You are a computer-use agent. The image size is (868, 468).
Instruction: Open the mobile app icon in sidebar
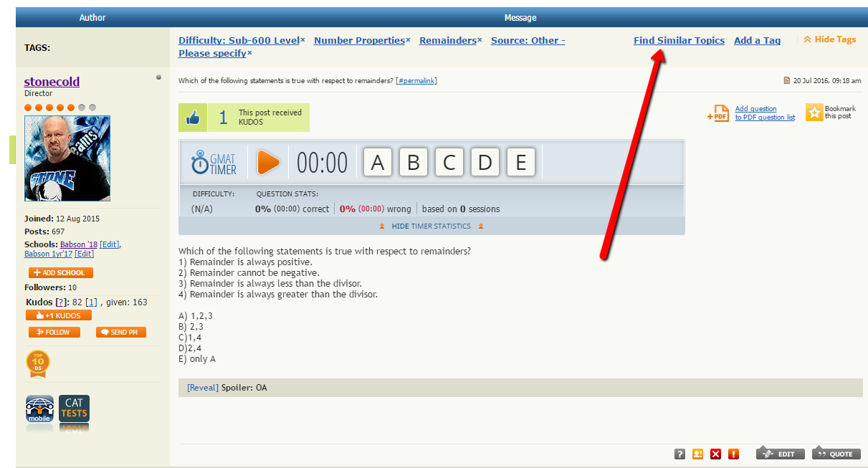pos(39,410)
